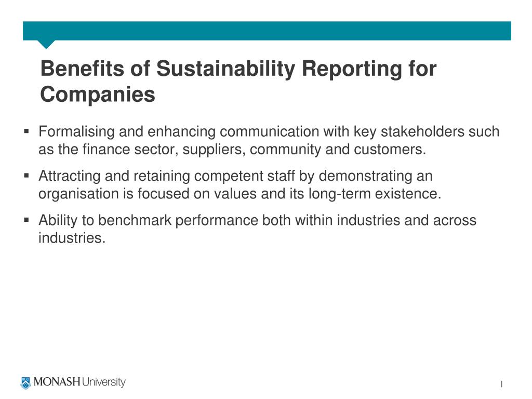Click the word 'suppliers' in first bullet
Image resolution: width=532 pixels, height=399 pixels.
(214, 150)
